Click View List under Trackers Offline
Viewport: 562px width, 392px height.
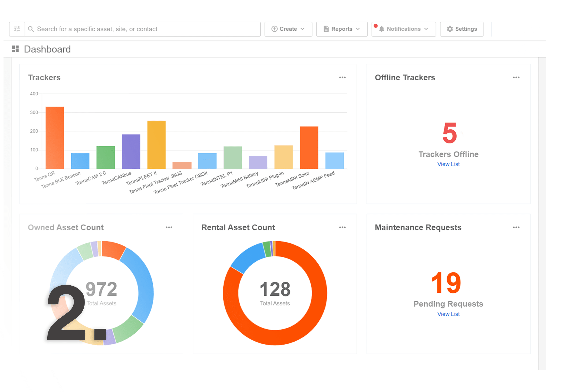[x=448, y=164]
